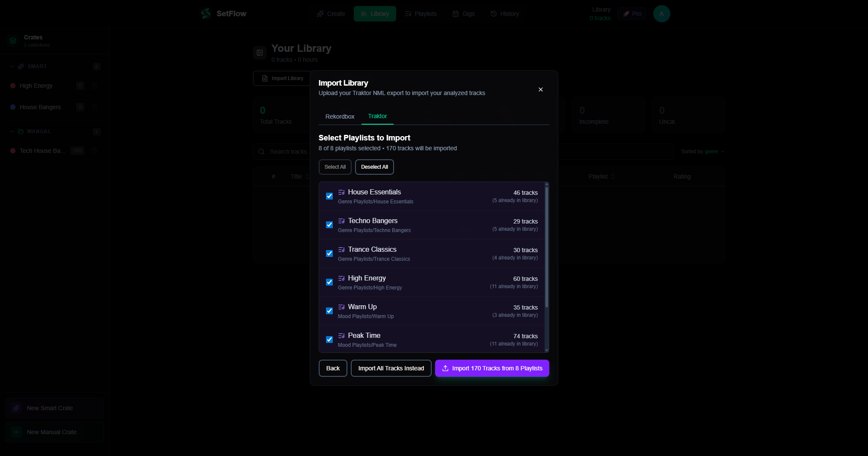Click the playlist icon next to House Essentials

[341, 192]
